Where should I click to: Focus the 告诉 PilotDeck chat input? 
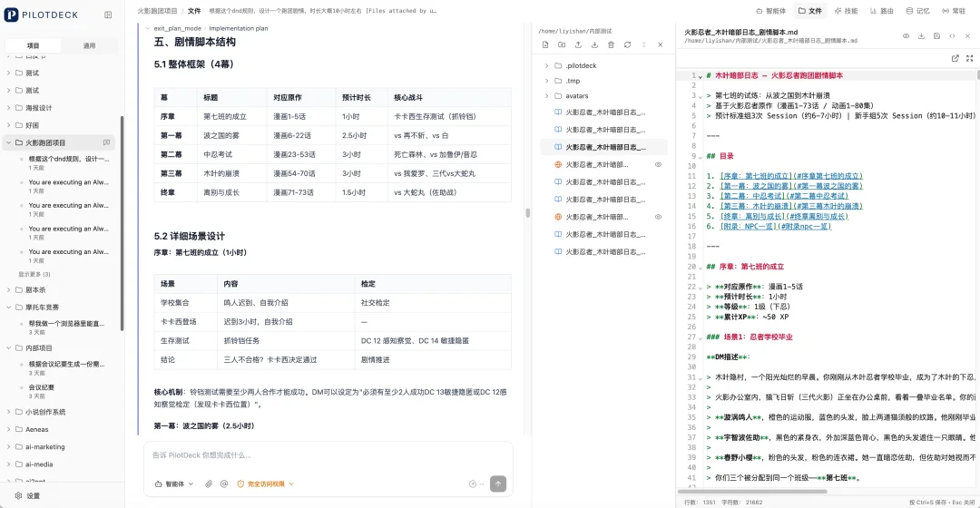(328, 455)
